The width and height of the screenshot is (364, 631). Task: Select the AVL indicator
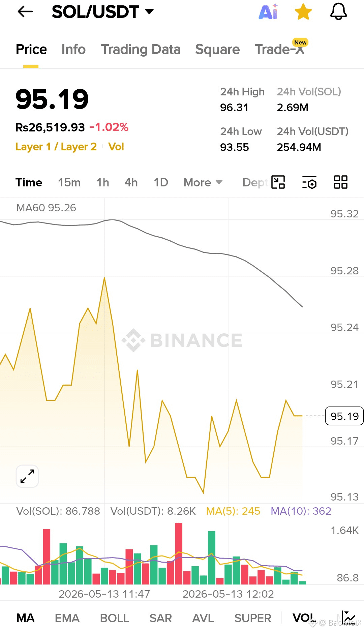tap(203, 618)
